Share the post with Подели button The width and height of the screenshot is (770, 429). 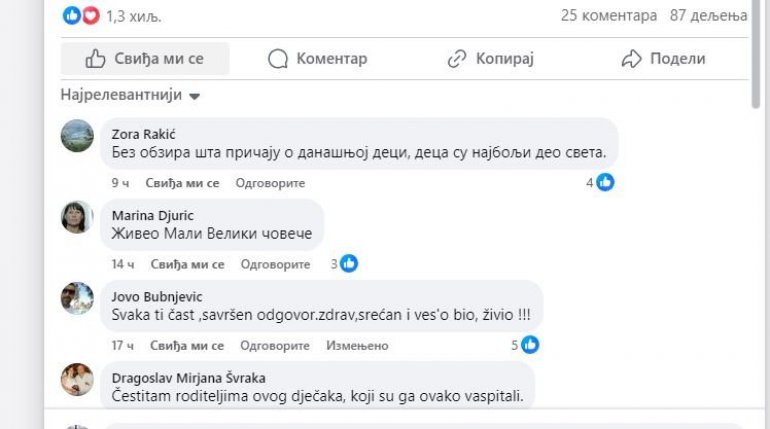point(663,59)
